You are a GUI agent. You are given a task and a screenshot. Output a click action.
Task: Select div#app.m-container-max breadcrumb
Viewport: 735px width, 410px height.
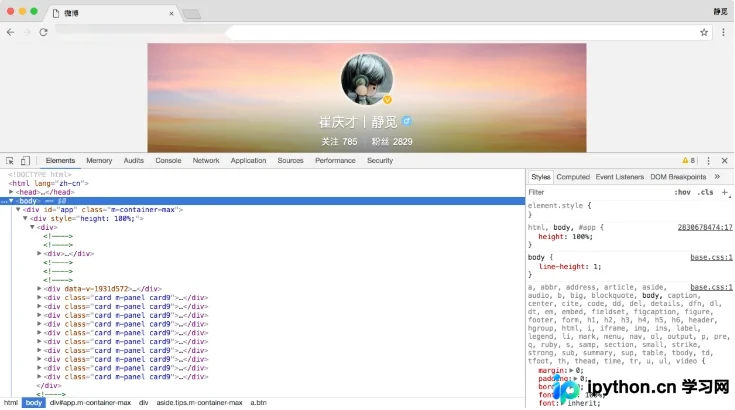click(x=90, y=403)
